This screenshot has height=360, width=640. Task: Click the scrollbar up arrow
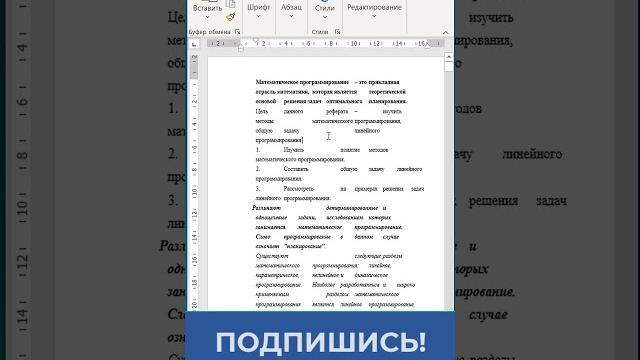coord(449,57)
